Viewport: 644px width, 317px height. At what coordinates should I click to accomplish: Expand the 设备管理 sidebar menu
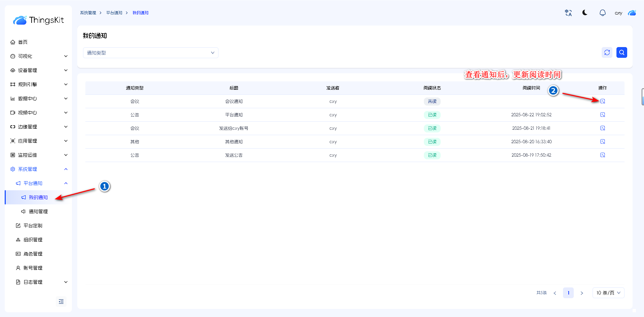click(39, 70)
